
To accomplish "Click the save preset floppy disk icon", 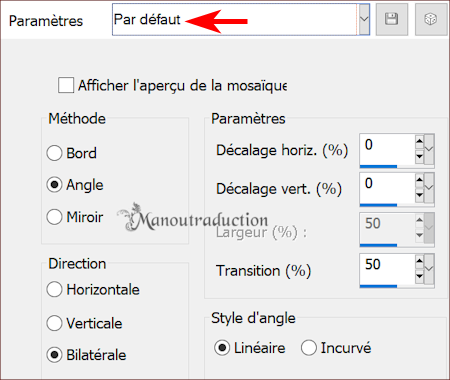I will pyautogui.click(x=392, y=19).
